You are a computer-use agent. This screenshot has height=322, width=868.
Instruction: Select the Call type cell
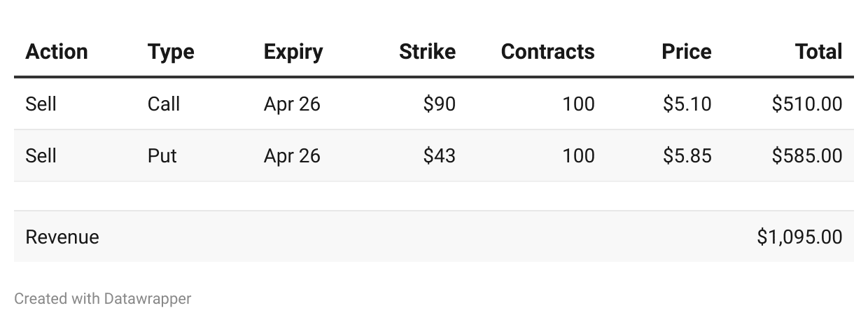(x=164, y=104)
